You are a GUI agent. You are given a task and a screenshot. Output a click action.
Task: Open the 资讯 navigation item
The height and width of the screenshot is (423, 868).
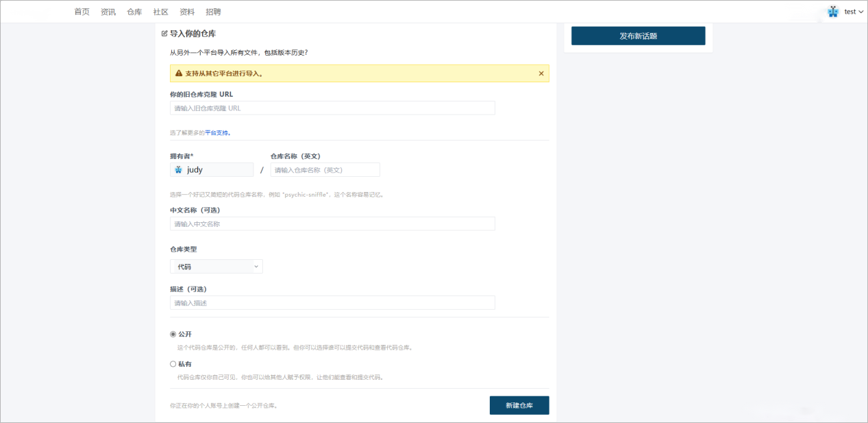point(108,12)
